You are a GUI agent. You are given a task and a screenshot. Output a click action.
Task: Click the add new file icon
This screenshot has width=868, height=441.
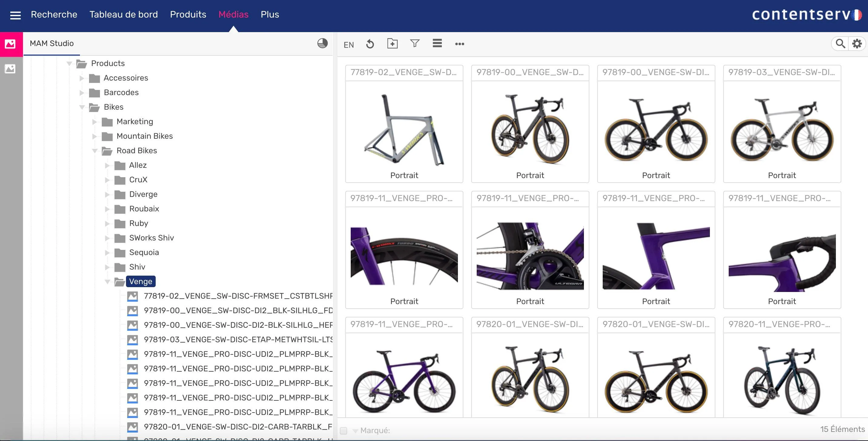coord(392,43)
